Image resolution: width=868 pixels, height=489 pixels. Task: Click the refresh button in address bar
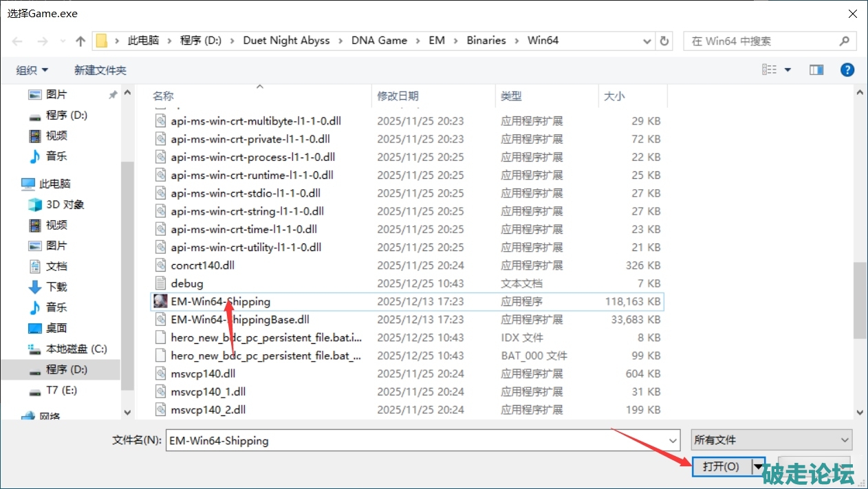click(664, 41)
